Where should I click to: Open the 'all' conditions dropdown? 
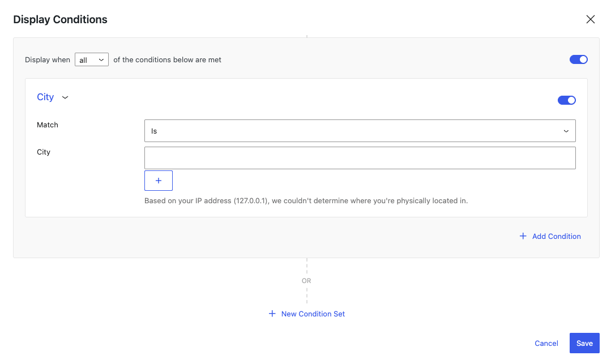92,59
